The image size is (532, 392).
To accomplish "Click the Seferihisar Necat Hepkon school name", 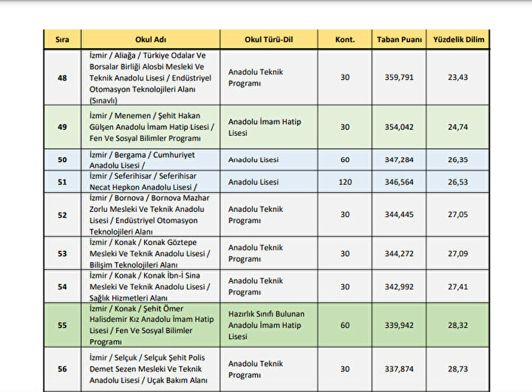I will click(x=143, y=182).
